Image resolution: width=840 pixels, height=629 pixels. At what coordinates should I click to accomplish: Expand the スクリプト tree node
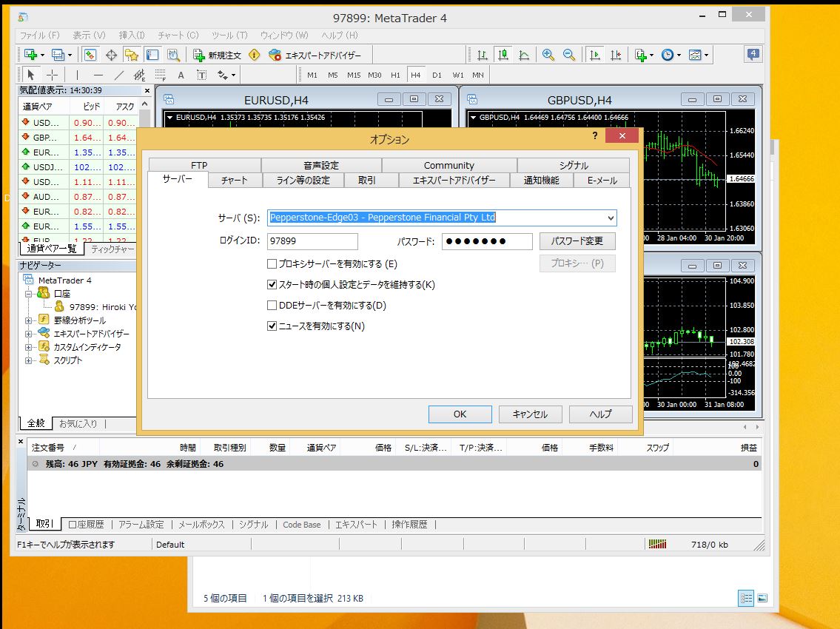tap(28, 360)
